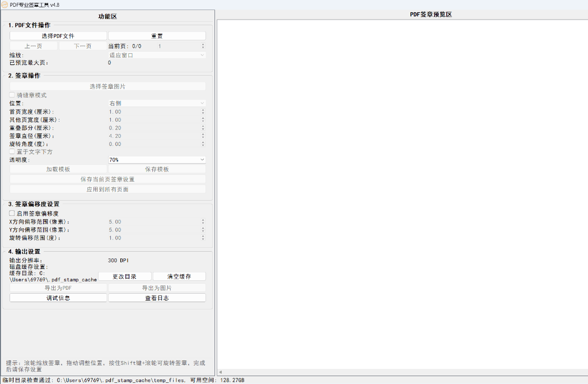The image size is (588, 384).
Task: Expand the 位置 dropdown showing 右侧
Action: [x=157, y=103]
